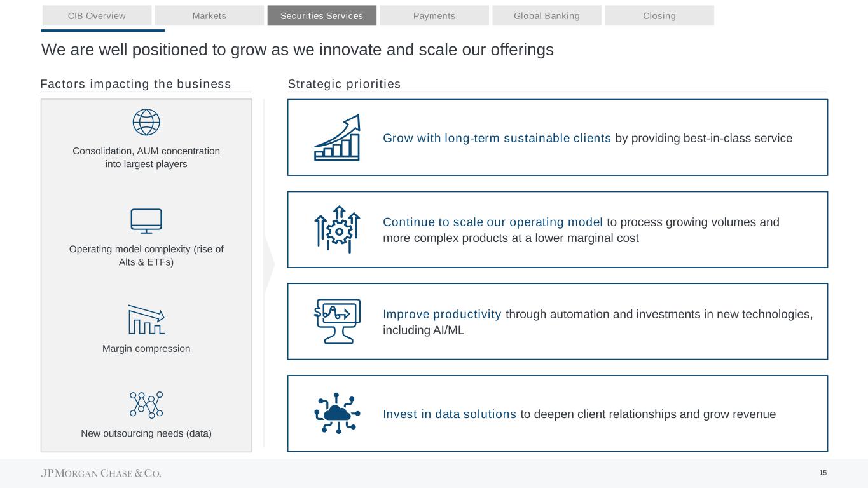
Task: Select the Securities Services tab
Action: (322, 16)
